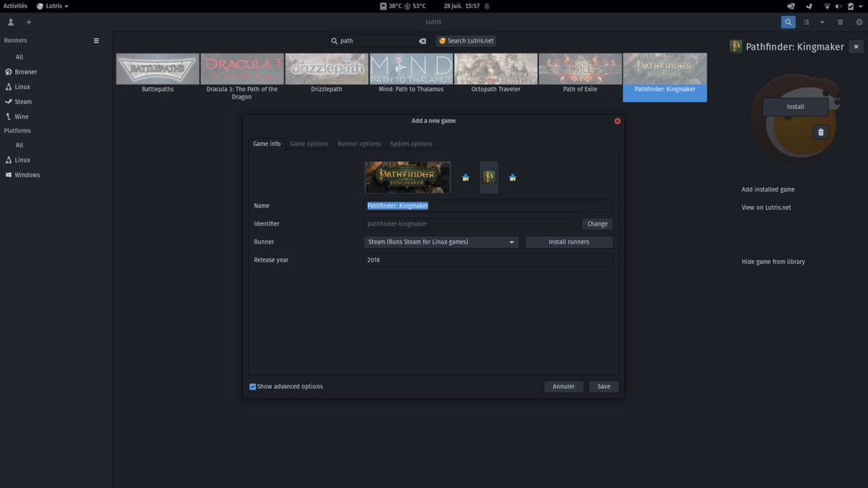Viewport: 868px width, 488px height.
Task: Remove the custom banner beside banner image
Action: click(x=466, y=177)
